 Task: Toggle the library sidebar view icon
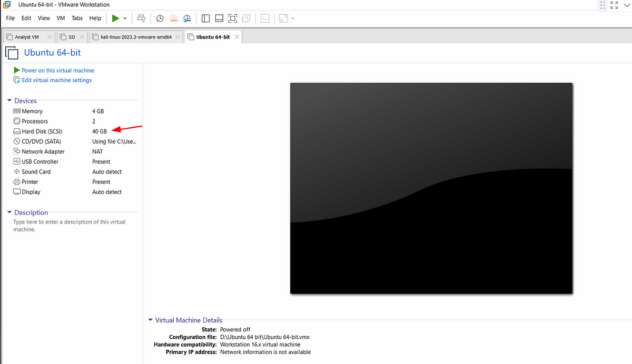click(x=205, y=18)
